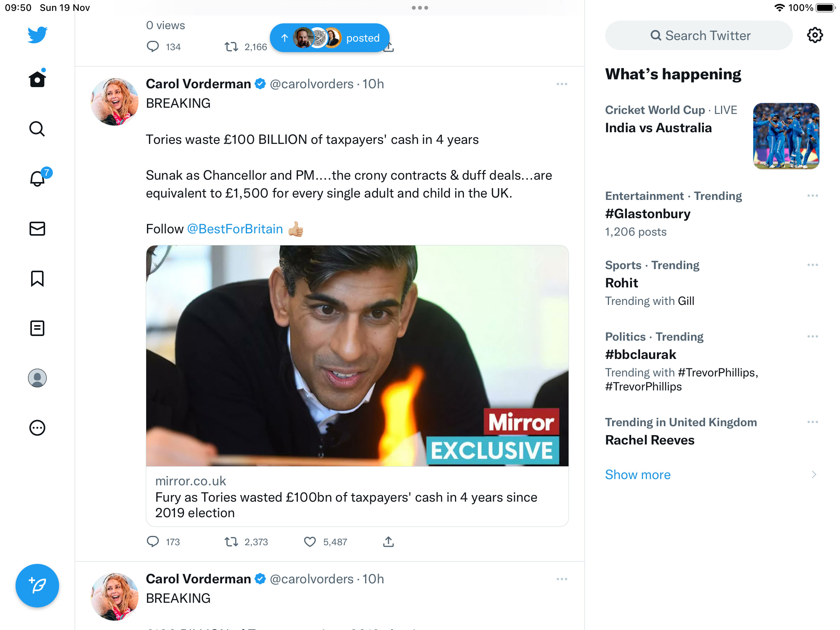Screen dimensions: 840x630
Task: Focus the Search Twitter field
Action: 699,35
